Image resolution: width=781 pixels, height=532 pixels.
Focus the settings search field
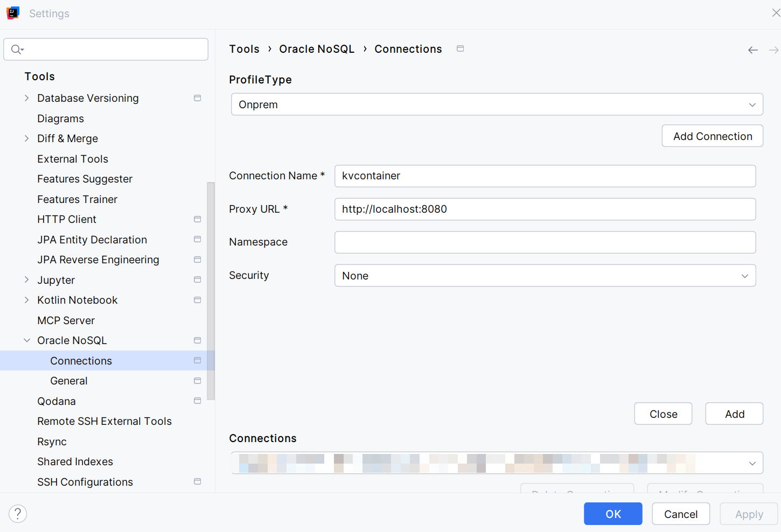106,50
